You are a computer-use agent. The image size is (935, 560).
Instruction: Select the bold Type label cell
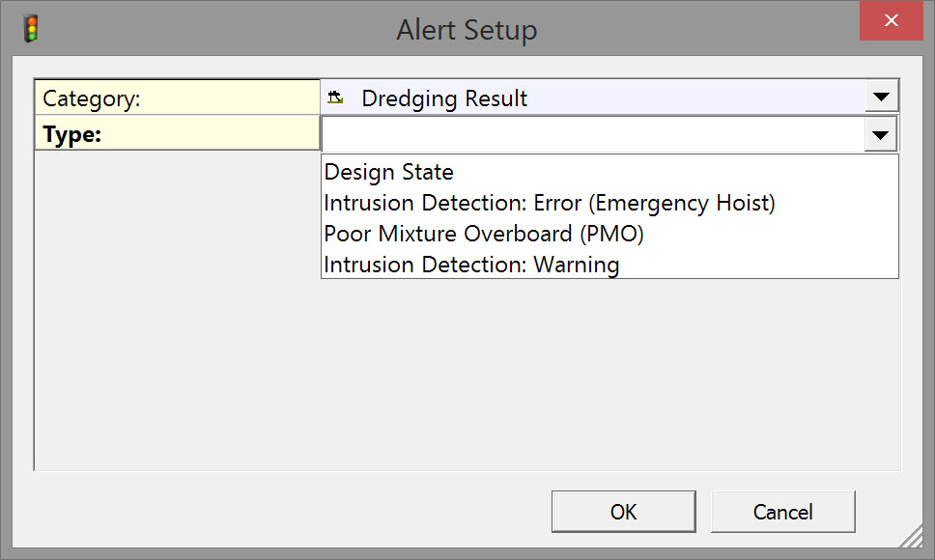point(177,135)
